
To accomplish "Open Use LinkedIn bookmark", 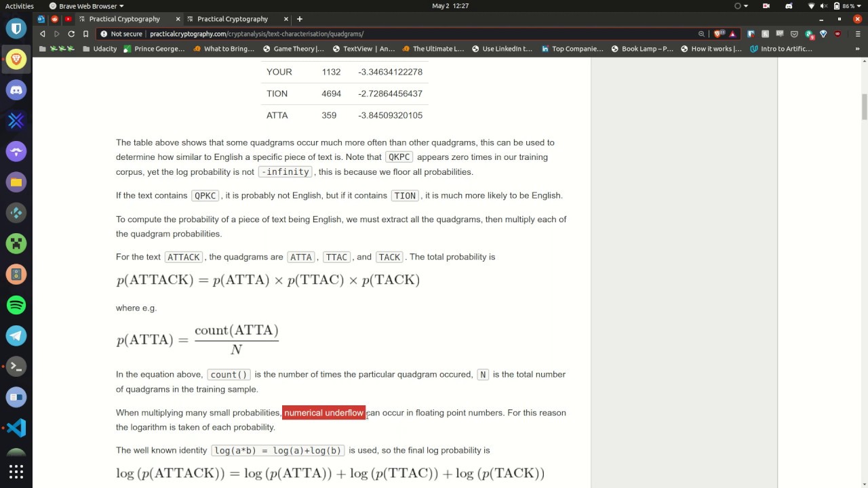I will 502,49.
